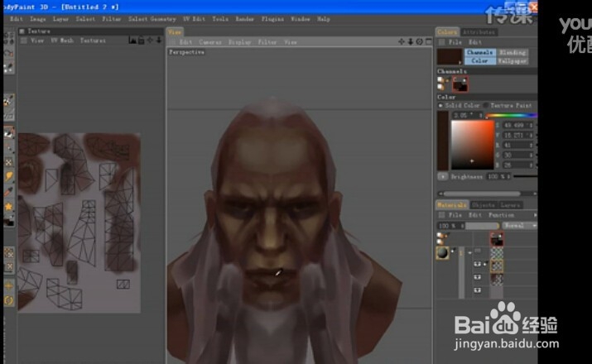Click the grip icon beside File in Materials panel
The image size is (592, 364).
pyautogui.click(x=441, y=215)
